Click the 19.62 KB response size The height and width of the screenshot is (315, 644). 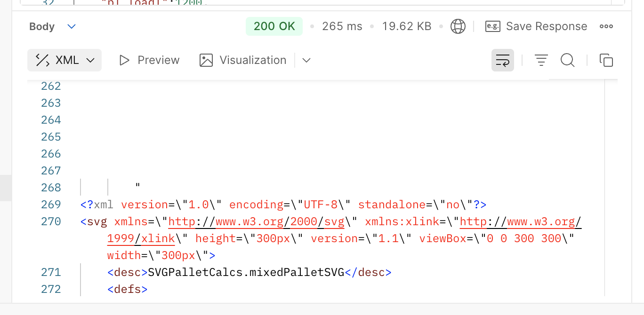click(x=407, y=26)
